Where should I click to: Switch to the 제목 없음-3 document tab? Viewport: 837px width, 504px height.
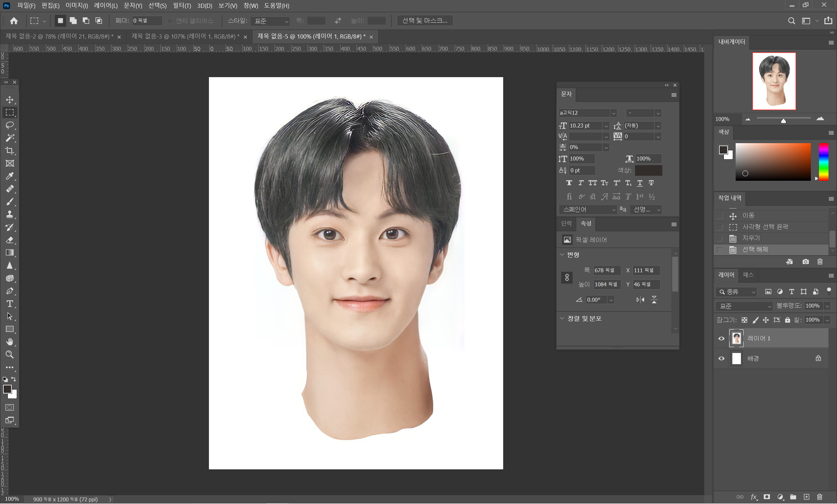tap(185, 36)
